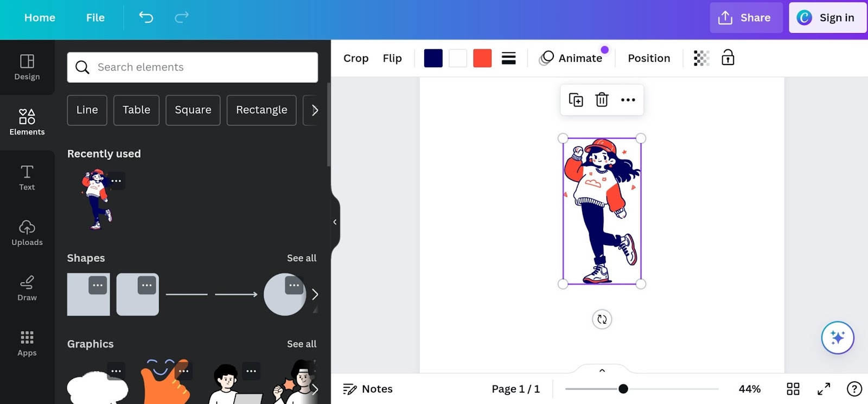Screen dimensions: 868x404
Task: Click the Share button
Action: [746, 17]
